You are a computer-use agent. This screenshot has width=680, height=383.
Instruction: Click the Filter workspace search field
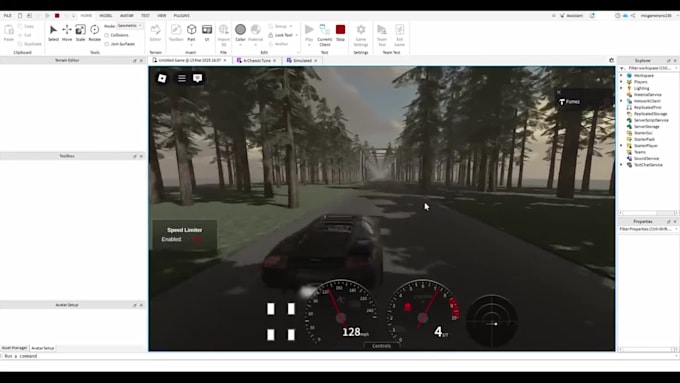coord(649,69)
